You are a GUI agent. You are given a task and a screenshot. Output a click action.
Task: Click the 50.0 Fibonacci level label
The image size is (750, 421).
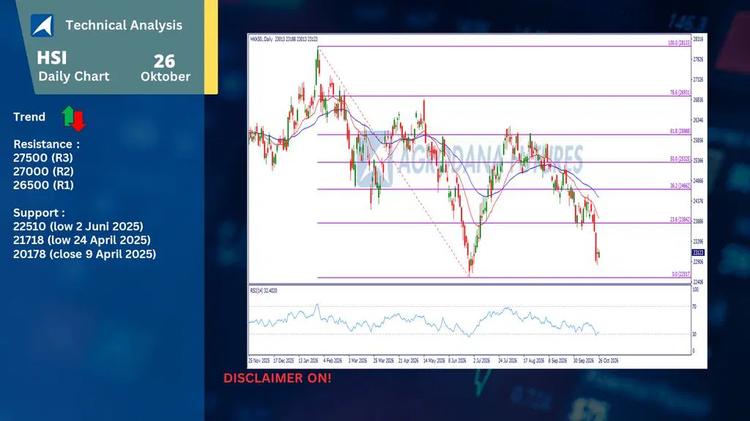[x=680, y=159]
